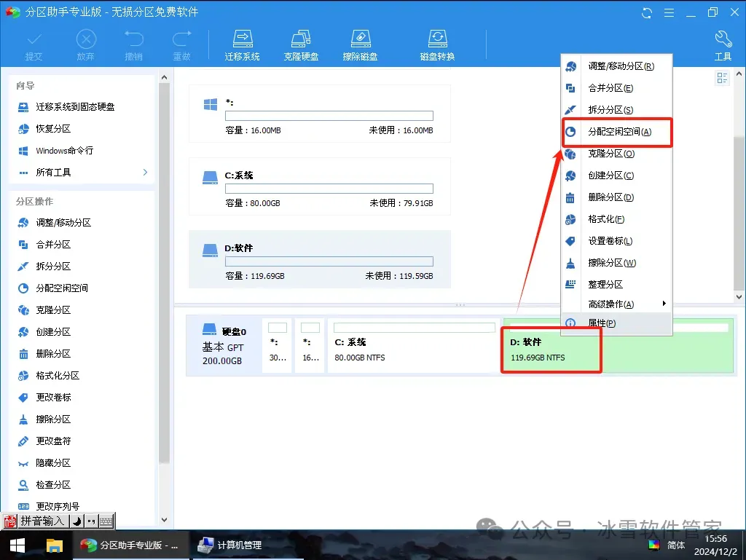Image resolution: width=746 pixels, height=560 pixels.
Task: Select 克隆分区(O) in context menu
Action: click(x=617, y=154)
